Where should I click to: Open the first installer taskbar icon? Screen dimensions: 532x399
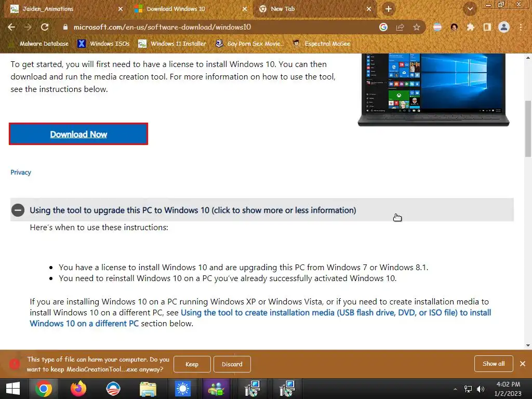[x=252, y=389]
